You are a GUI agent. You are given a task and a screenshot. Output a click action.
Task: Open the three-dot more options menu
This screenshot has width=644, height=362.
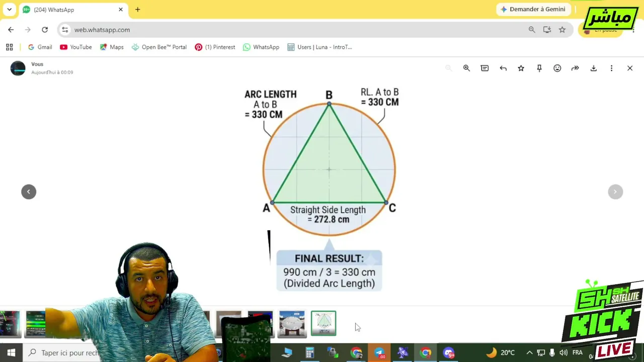click(612, 68)
